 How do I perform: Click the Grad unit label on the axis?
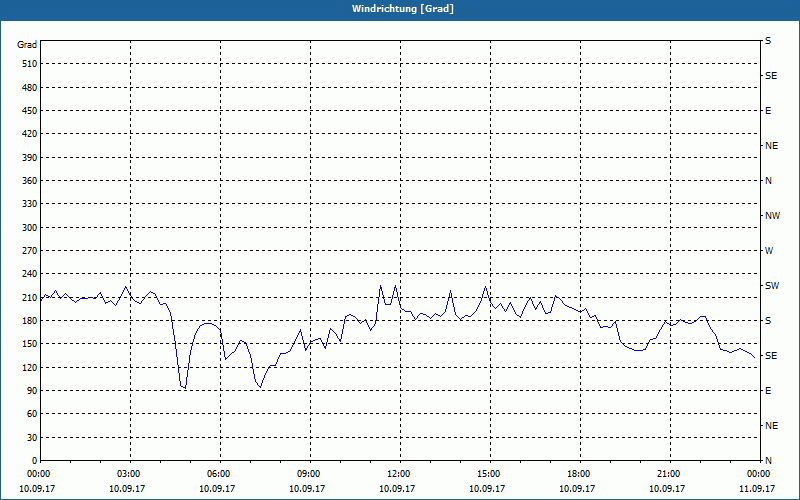[27, 45]
